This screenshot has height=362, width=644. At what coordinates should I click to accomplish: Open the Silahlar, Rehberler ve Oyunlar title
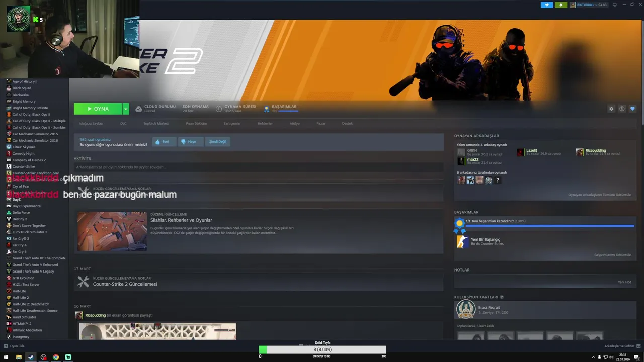tap(181, 220)
